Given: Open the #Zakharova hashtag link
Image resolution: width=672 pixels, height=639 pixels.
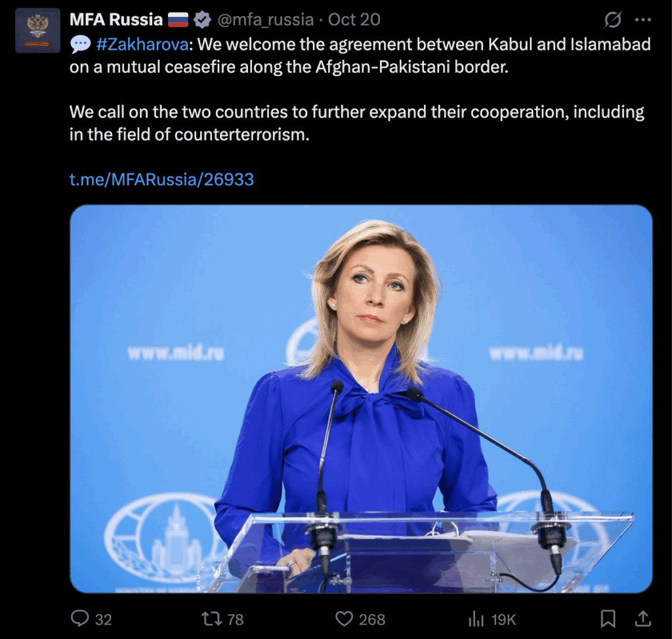Looking at the screenshot, I should [142, 45].
